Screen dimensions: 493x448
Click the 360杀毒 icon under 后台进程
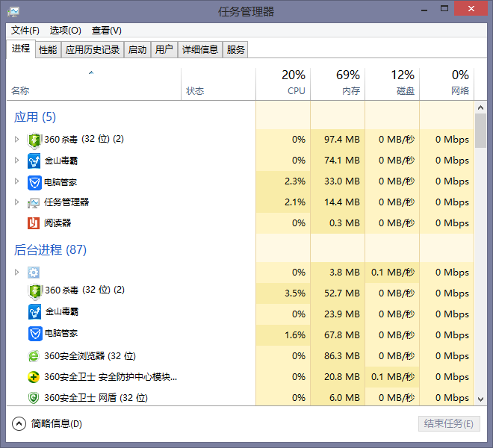point(35,291)
